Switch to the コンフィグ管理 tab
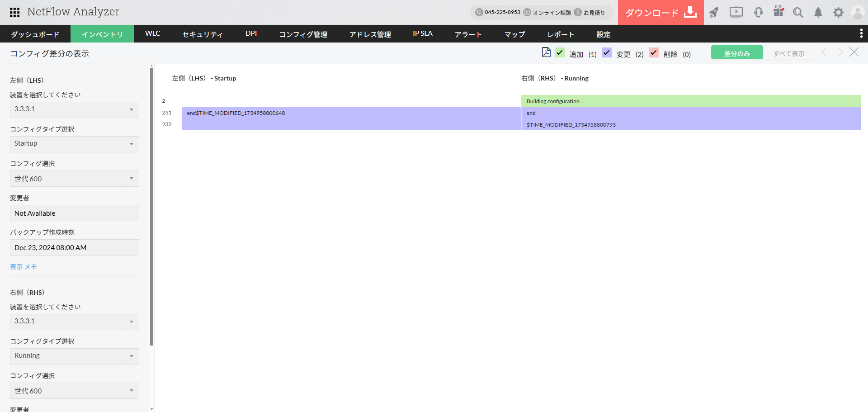The height and width of the screenshot is (412, 868). (x=303, y=34)
